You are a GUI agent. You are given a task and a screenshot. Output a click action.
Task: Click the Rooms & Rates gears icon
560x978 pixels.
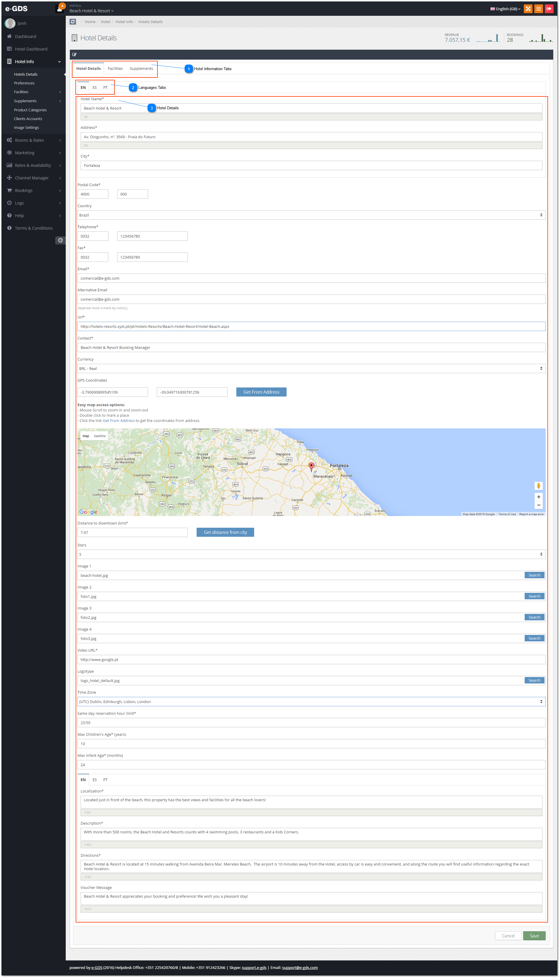point(9,140)
